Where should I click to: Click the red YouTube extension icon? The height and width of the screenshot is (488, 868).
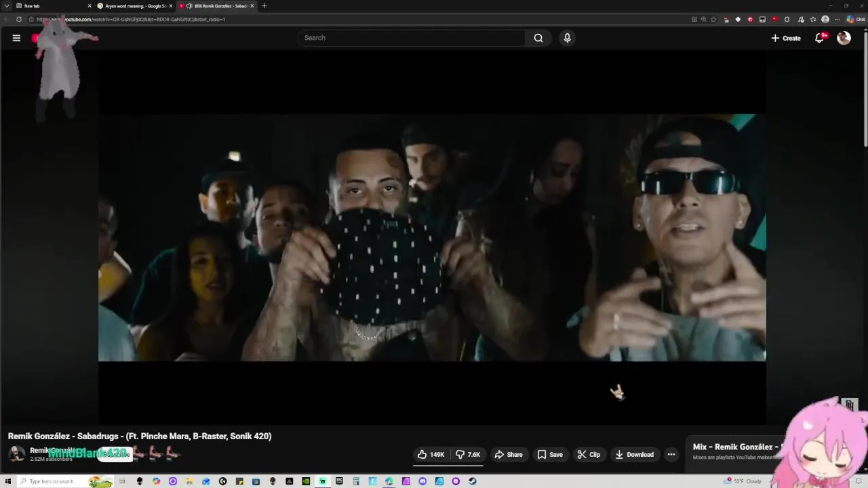(x=774, y=20)
